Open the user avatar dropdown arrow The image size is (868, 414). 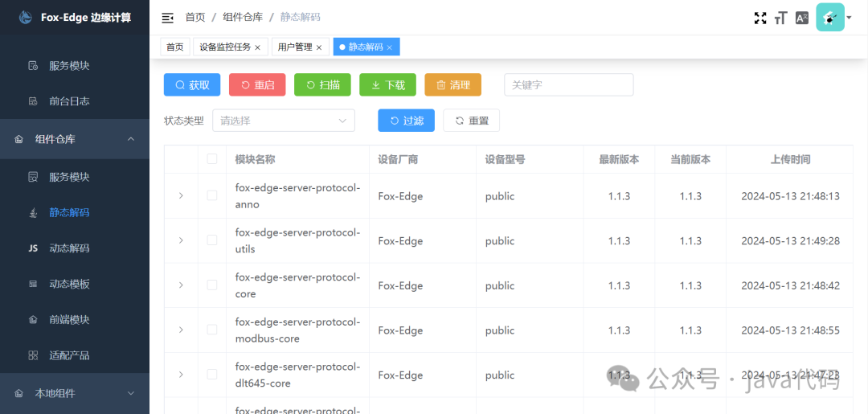[850, 18]
